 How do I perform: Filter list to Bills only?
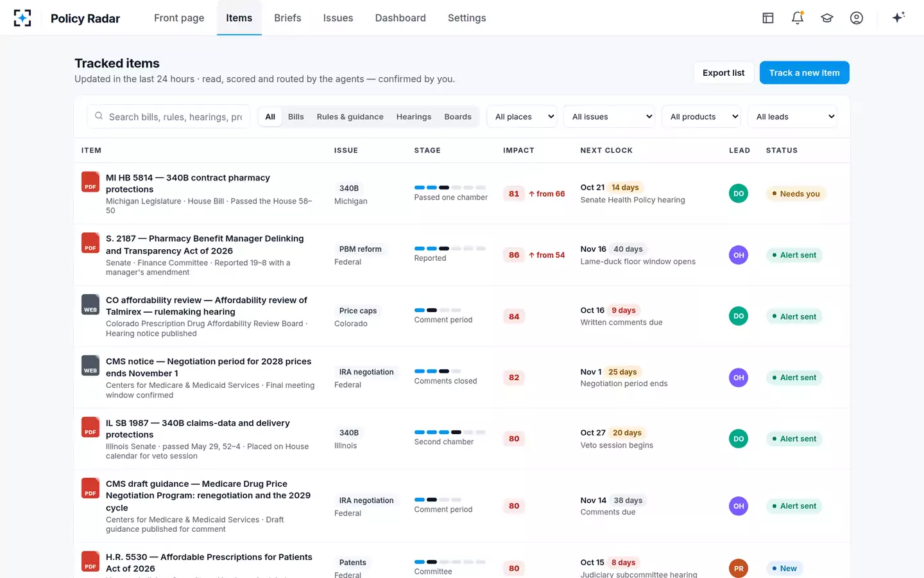coord(296,117)
